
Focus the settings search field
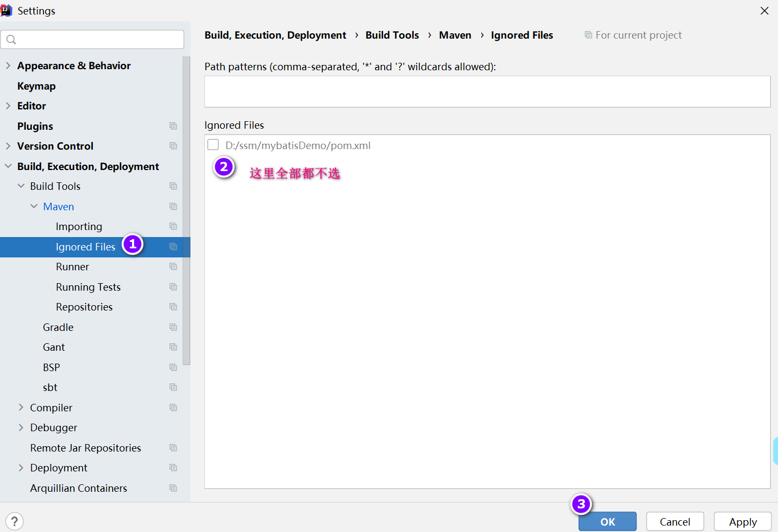pos(92,40)
